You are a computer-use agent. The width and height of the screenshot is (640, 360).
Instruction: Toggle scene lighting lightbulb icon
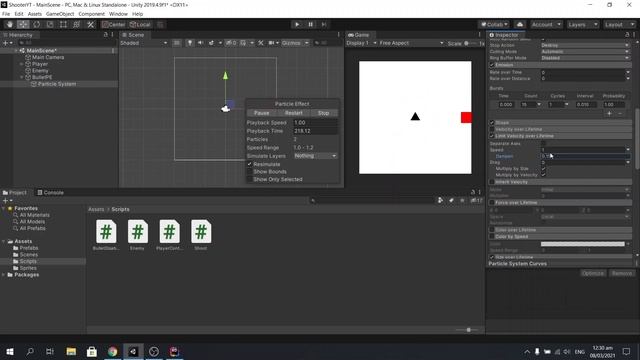[x=190, y=43]
